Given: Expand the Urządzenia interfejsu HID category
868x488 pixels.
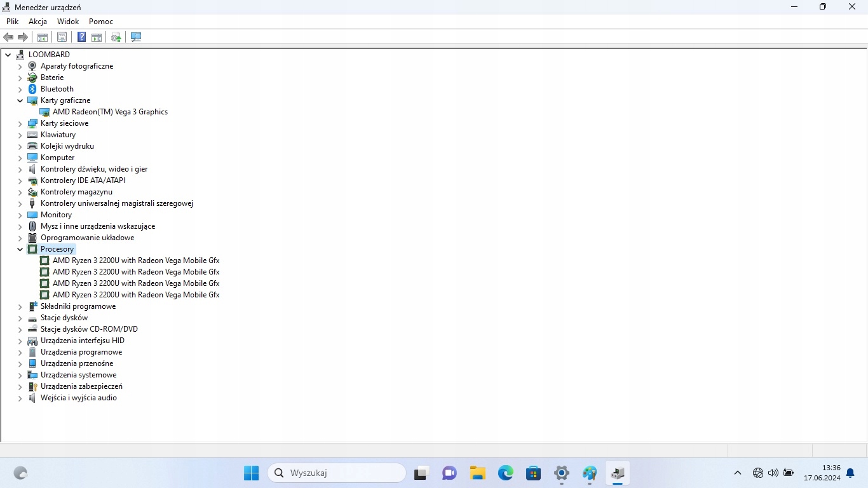Looking at the screenshot, I should 20,341.
